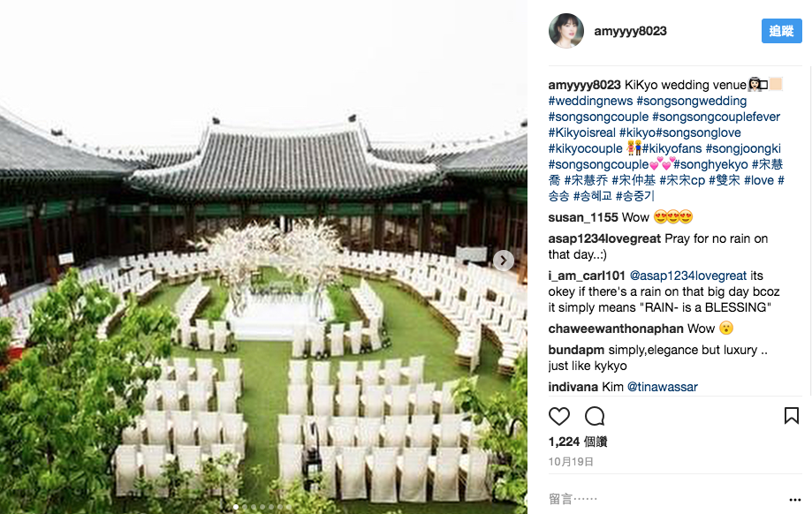Open the #songsongwedding hashtag
This screenshot has height=514, width=812.
click(691, 101)
